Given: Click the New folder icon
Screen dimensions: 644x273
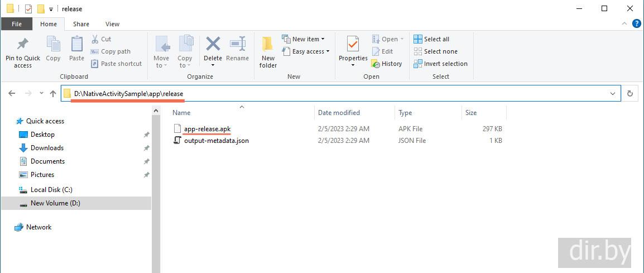Looking at the screenshot, I should click(x=268, y=45).
